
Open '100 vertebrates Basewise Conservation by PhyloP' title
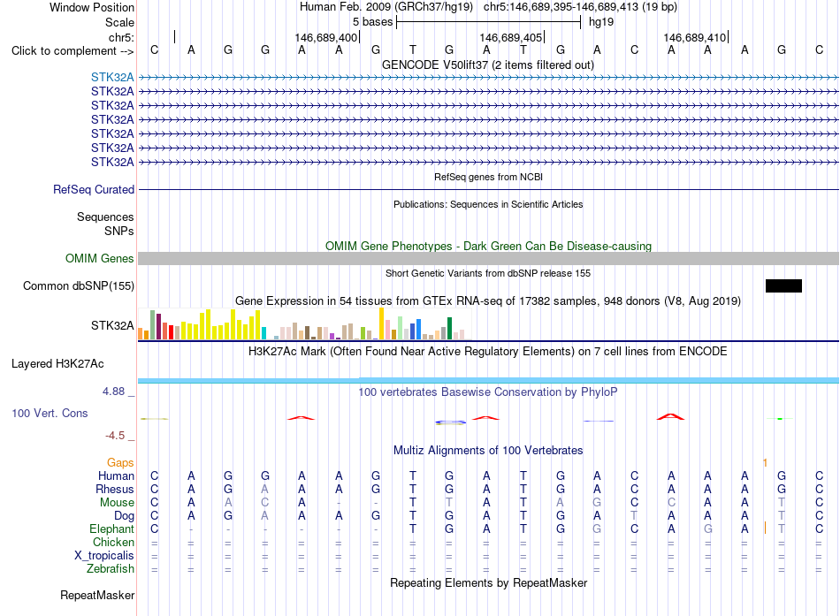click(488, 392)
